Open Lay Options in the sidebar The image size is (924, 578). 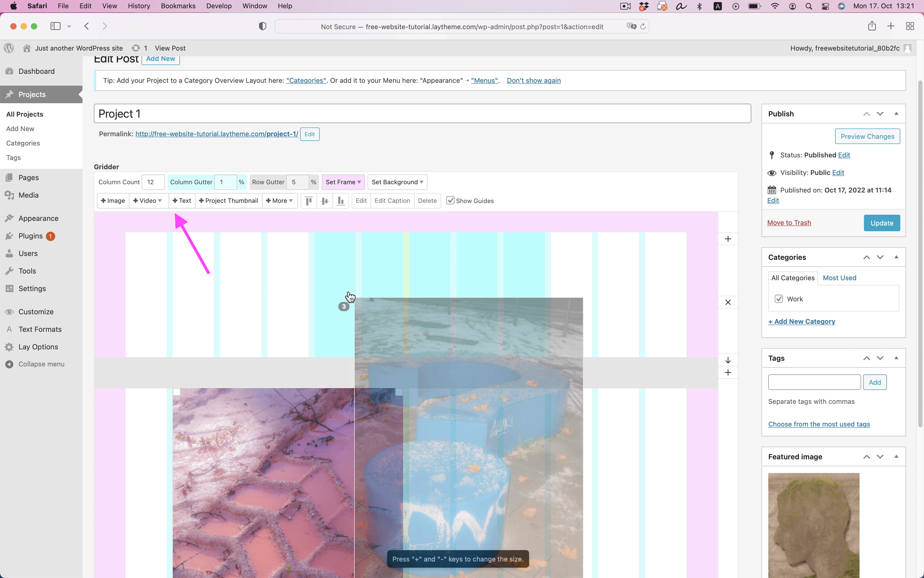pyautogui.click(x=38, y=347)
